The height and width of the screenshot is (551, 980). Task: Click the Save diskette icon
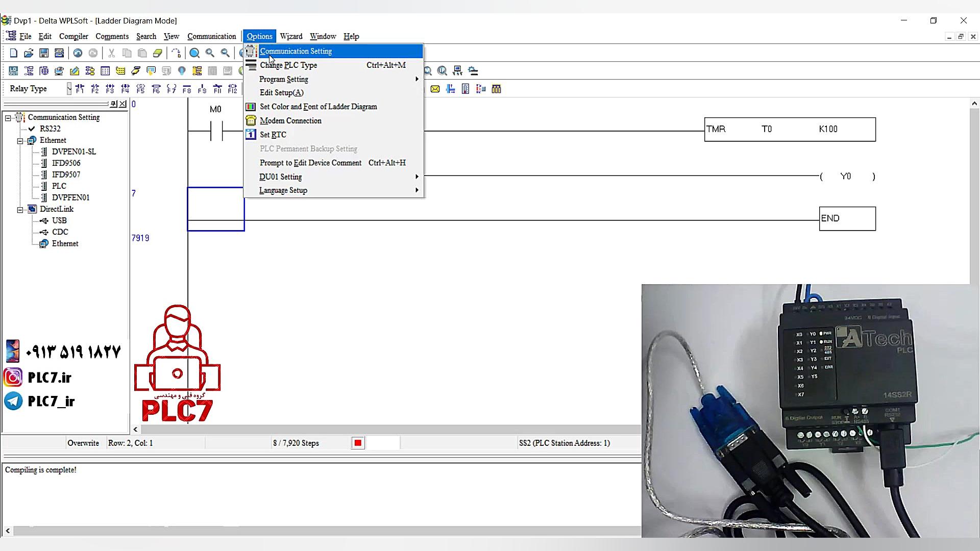point(44,53)
